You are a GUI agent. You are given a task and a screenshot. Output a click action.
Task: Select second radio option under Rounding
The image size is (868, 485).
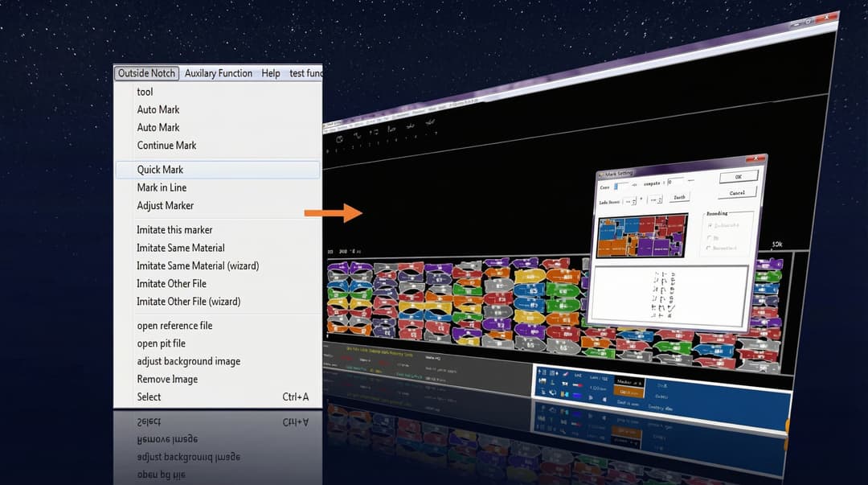[x=709, y=237]
